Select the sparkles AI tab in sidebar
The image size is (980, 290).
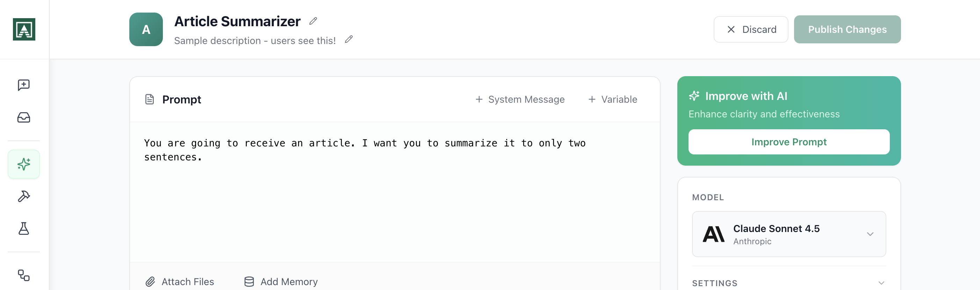tap(23, 164)
